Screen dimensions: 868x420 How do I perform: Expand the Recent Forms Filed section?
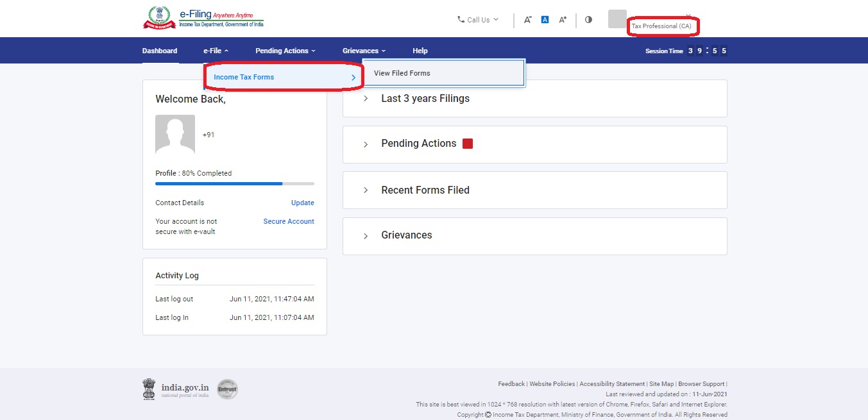click(x=425, y=190)
